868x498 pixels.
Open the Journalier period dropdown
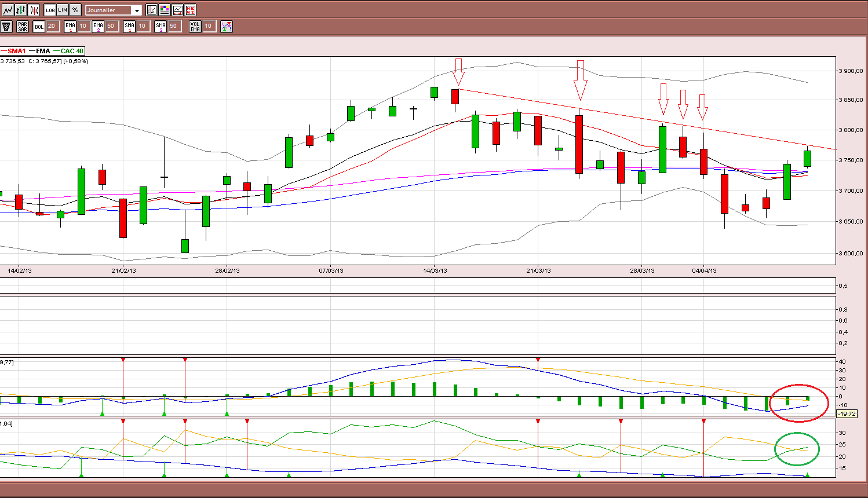click(x=114, y=10)
